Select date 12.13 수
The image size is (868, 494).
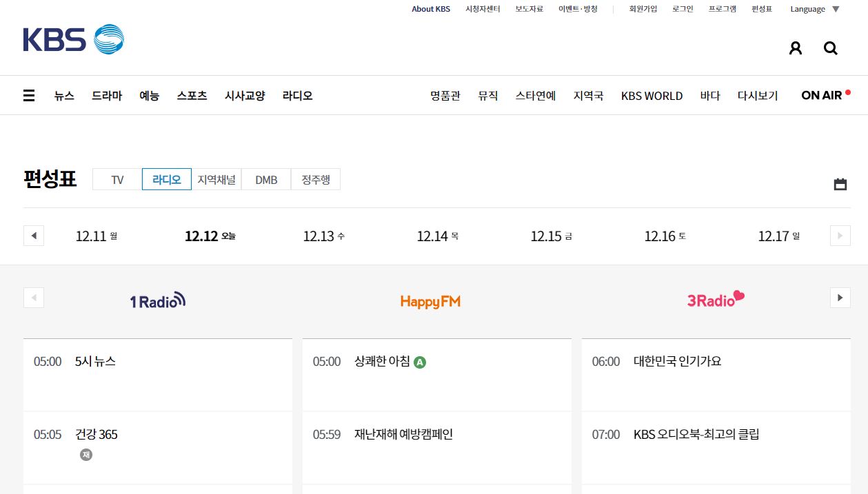(324, 236)
